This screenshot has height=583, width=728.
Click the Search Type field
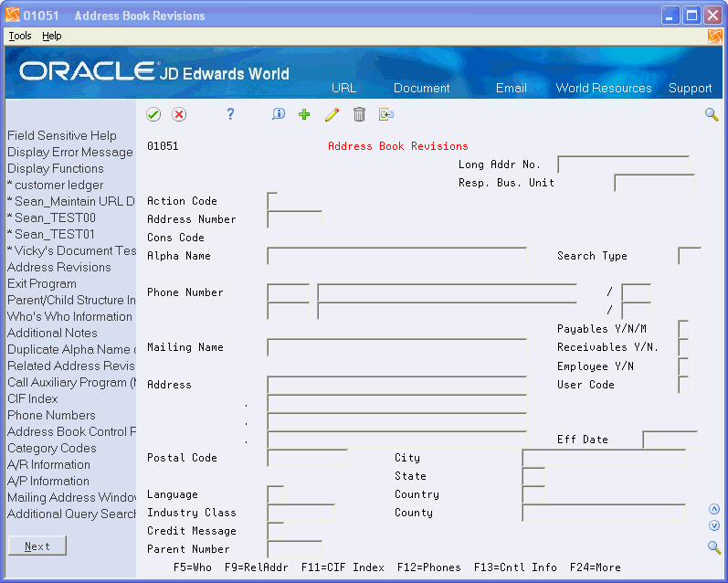[690, 256]
